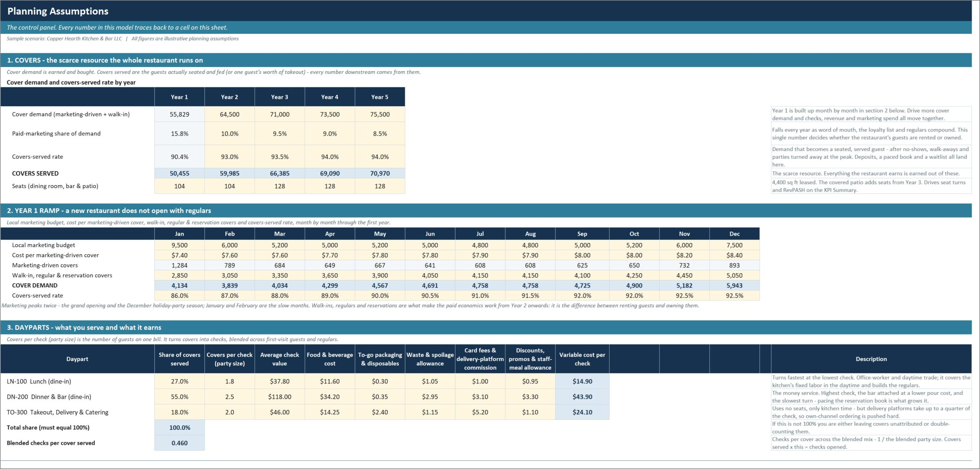Select December walk-in covers 5,050
The width and height of the screenshot is (980, 469).
tap(734, 275)
